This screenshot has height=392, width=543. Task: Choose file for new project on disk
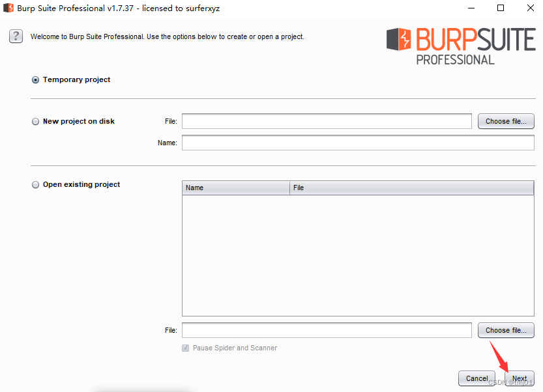pos(506,121)
